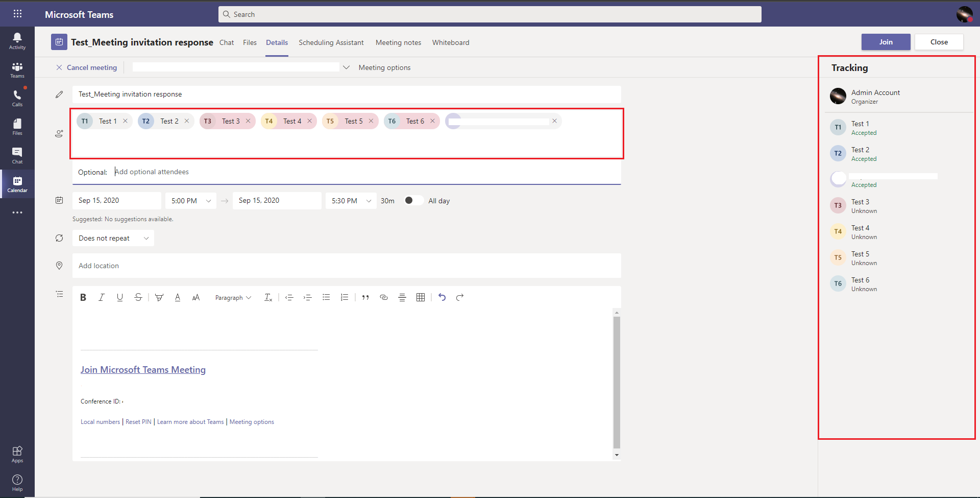
Task: Open Help in the sidebar
Action: point(17,483)
